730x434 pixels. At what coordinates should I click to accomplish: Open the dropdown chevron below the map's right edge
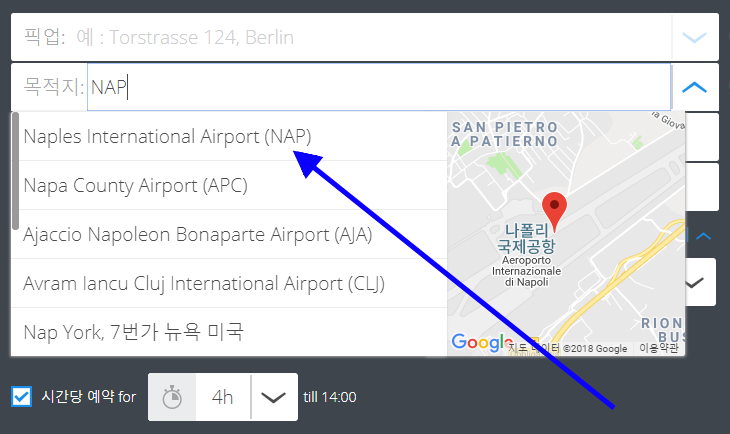(x=695, y=282)
